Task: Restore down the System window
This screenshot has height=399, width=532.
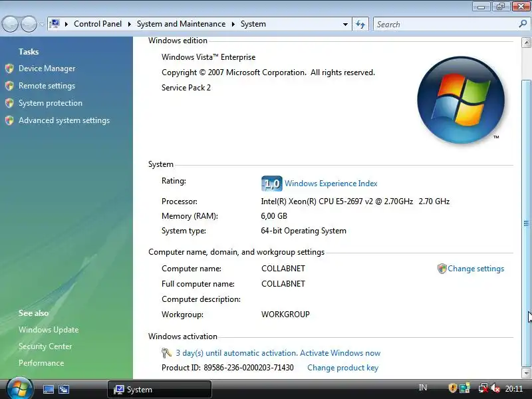Action: point(501,7)
